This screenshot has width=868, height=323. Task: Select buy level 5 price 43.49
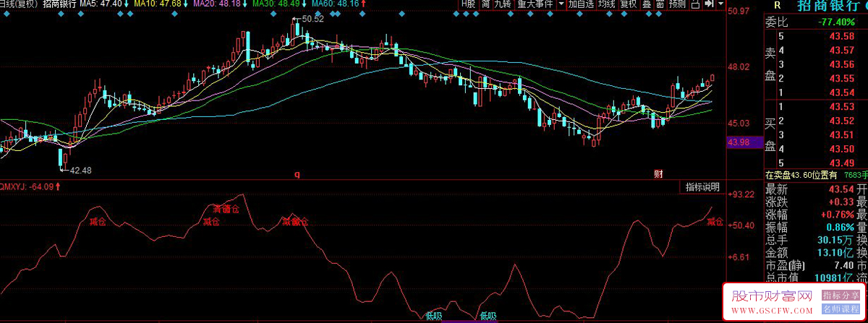click(x=842, y=163)
